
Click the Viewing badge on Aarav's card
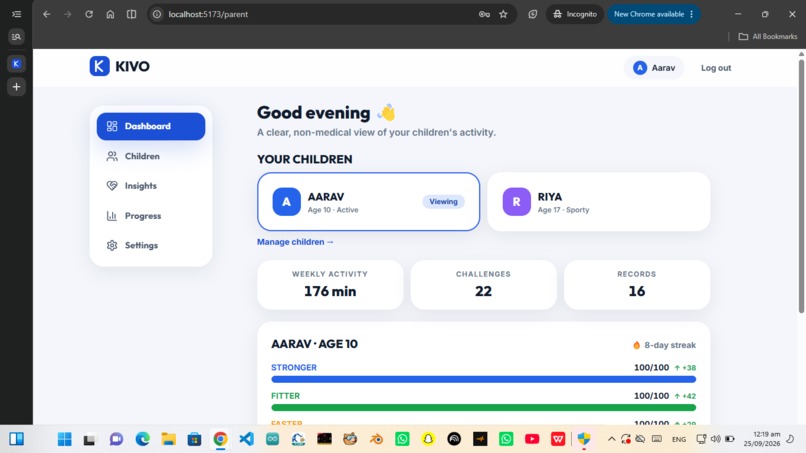(x=443, y=202)
